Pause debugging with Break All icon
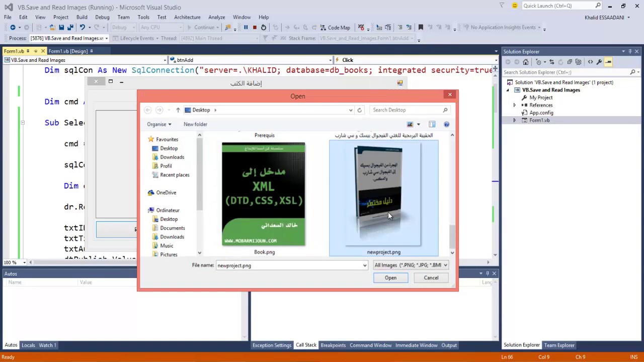 click(246, 28)
